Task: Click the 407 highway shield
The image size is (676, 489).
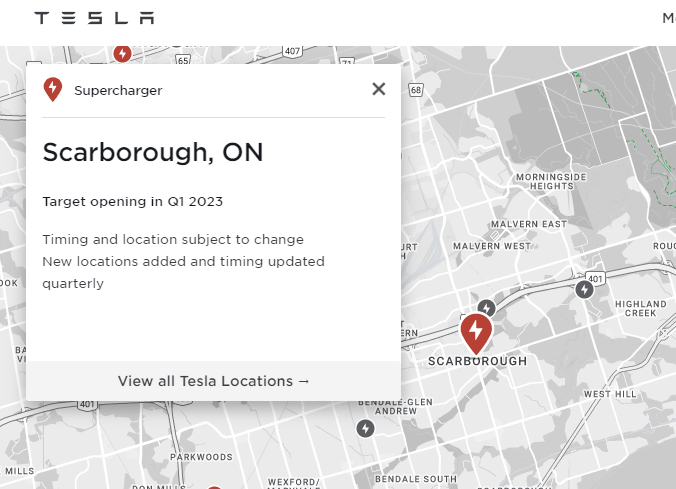Action: [291, 51]
